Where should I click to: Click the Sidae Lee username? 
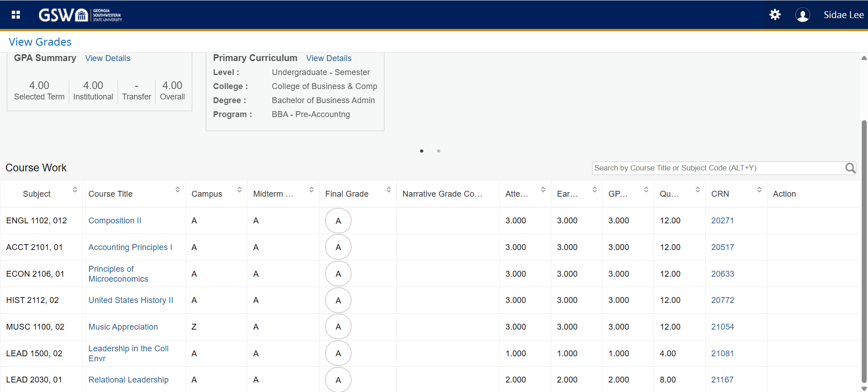click(844, 15)
